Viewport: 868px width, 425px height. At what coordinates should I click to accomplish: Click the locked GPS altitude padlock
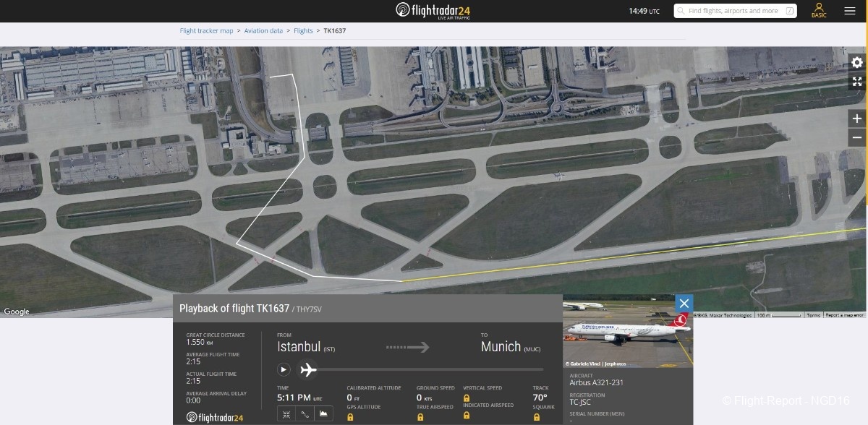coord(351,417)
